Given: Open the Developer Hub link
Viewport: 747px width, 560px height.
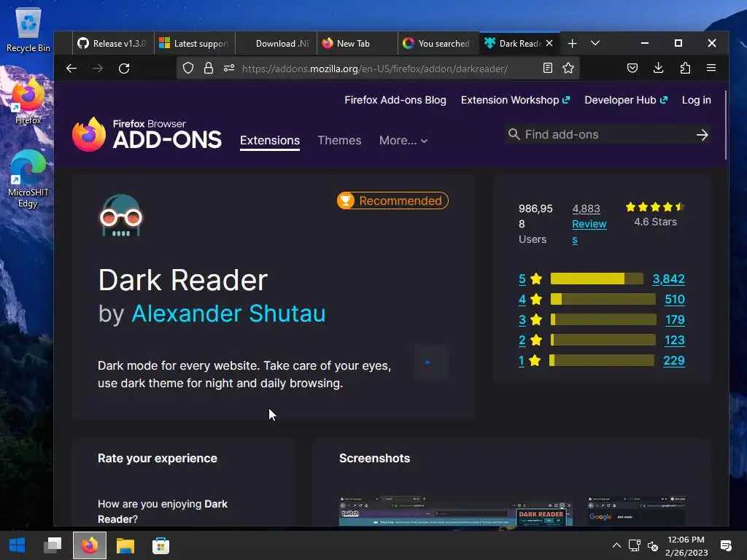Looking at the screenshot, I should pyautogui.click(x=625, y=100).
